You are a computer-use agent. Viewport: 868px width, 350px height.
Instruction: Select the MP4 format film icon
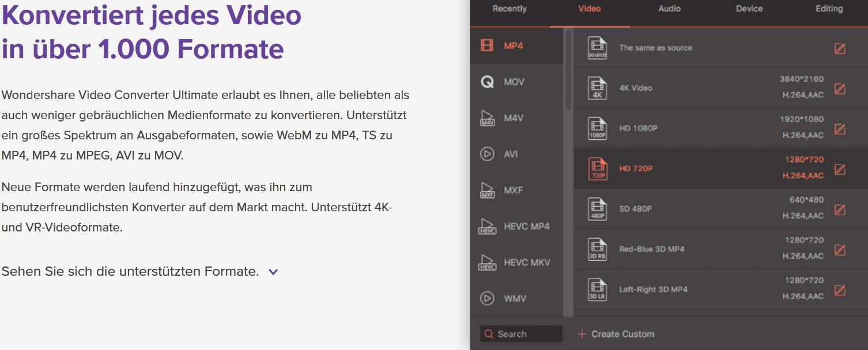pos(487,45)
